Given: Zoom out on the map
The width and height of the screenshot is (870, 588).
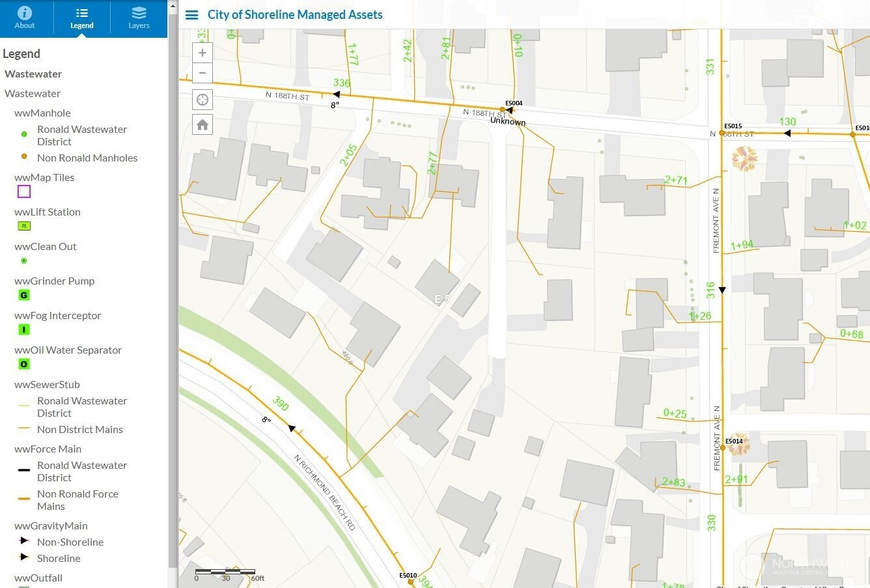Looking at the screenshot, I should [x=203, y=73].
